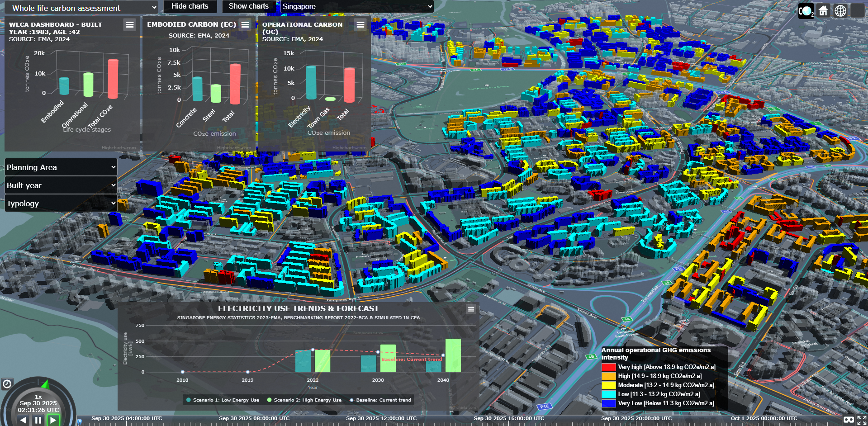Click the Show charts button
Viewport: 868px width, 426px height.
click(x=249, y=6)
